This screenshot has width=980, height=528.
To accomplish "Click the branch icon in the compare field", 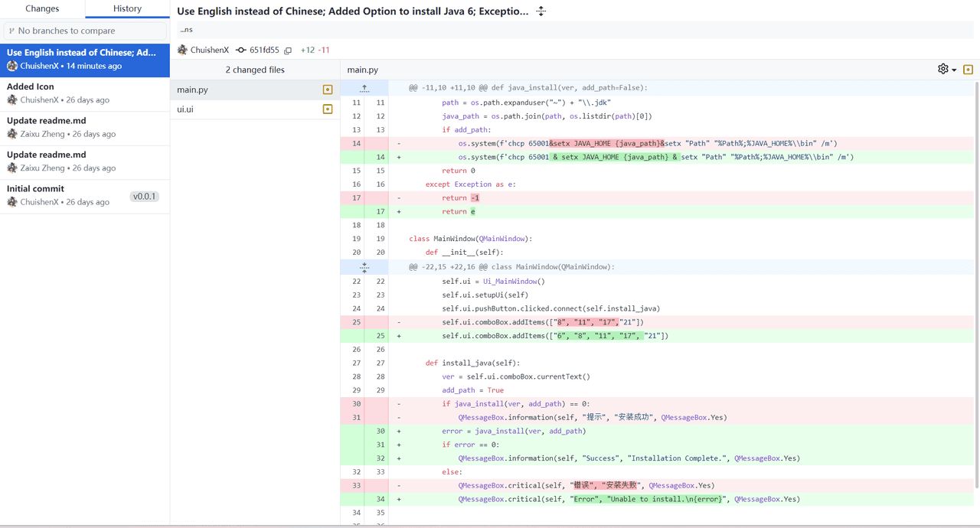I will click(11, 31).
